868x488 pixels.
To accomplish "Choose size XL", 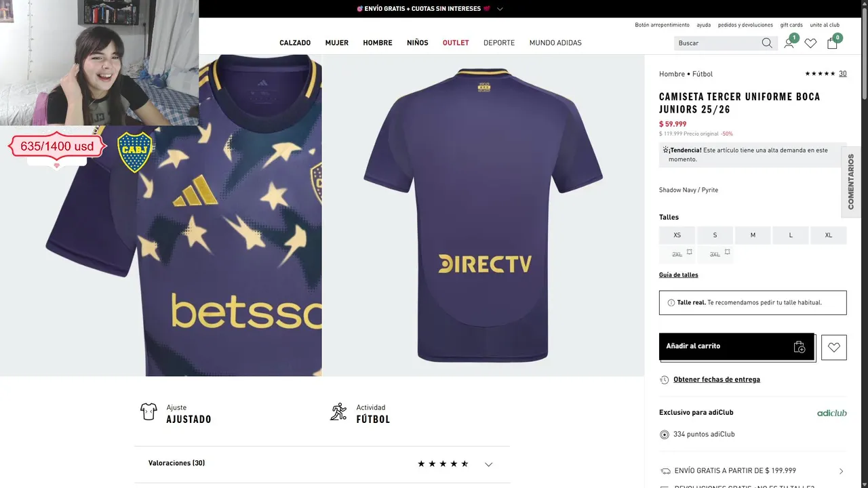I will coord(828,235).
